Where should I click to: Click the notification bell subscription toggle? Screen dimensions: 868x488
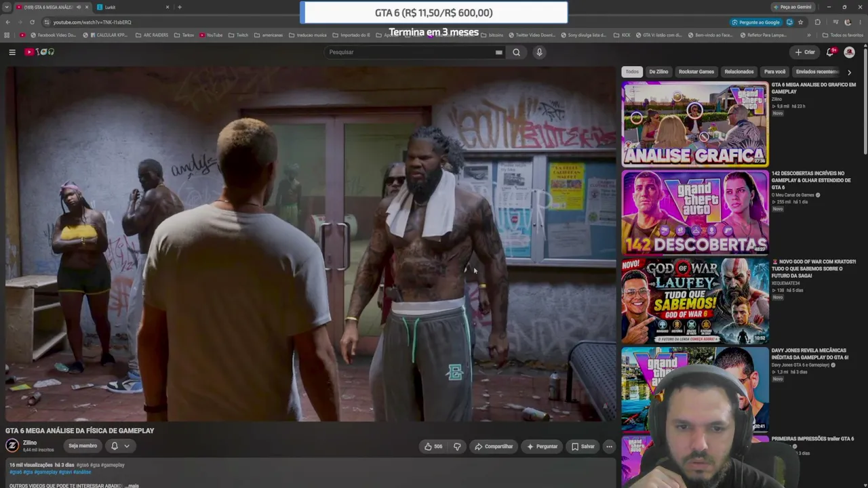point(115,446)
